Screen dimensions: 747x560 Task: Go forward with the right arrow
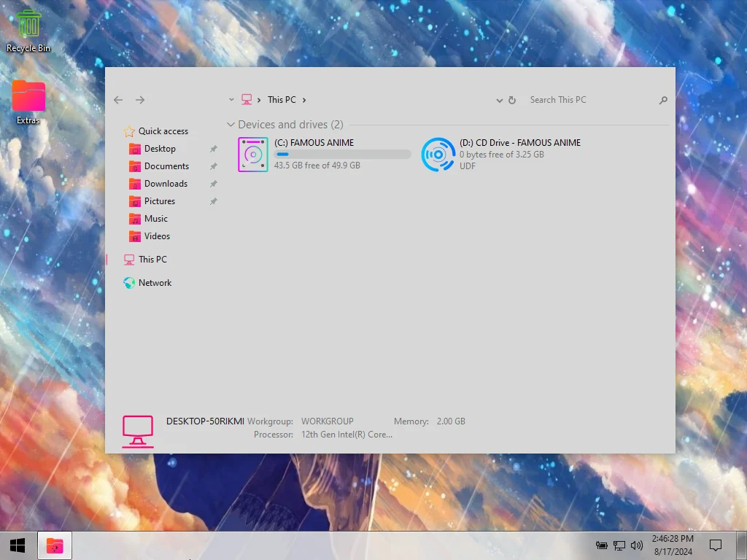click(139, 99)
